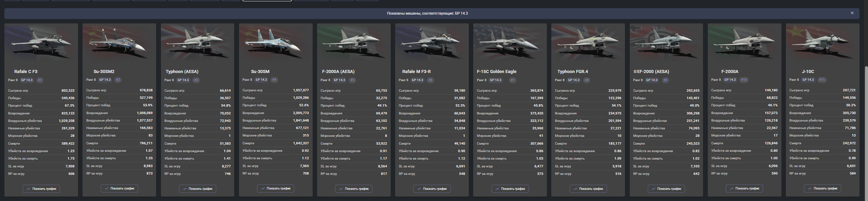Click the #4 rank badge on Su-30SM
Image resolution: width=868 pixels, height=201 pixels.
click(274, 80)
